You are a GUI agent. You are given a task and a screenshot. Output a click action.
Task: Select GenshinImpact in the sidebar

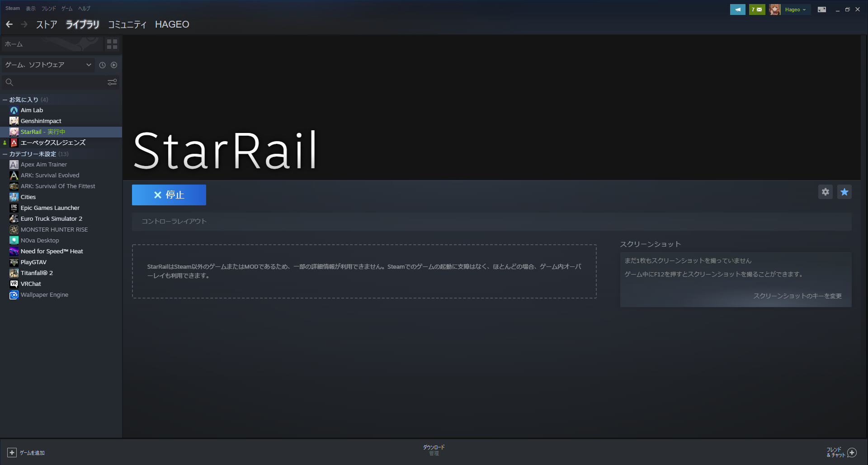[41, 121]
